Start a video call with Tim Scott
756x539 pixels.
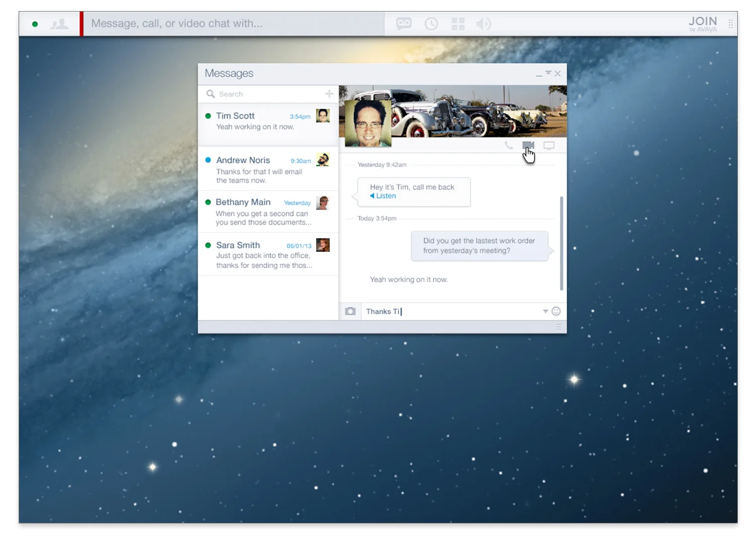tap(528, 146)
